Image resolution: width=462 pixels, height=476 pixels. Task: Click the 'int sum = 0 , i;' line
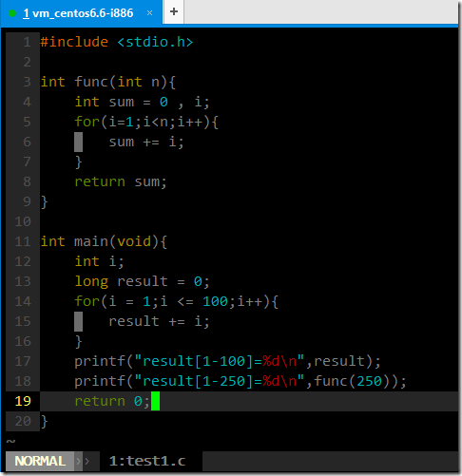[x=142, y=102]
